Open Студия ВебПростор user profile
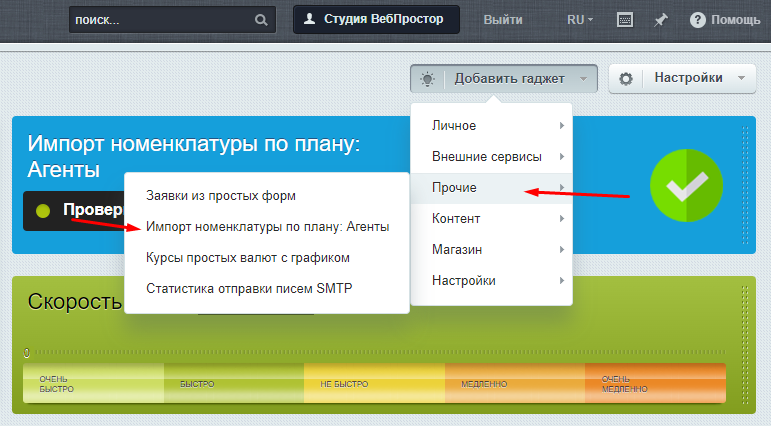771x426 pixels. coord(376,19)
